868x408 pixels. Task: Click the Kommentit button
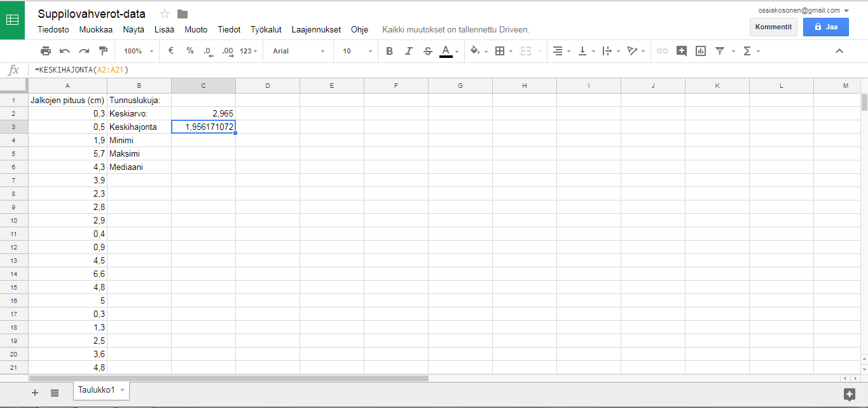[773, 27]
